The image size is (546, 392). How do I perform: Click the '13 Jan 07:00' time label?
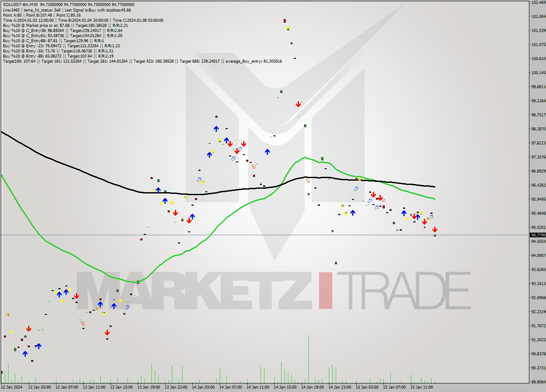click(67, 387)
